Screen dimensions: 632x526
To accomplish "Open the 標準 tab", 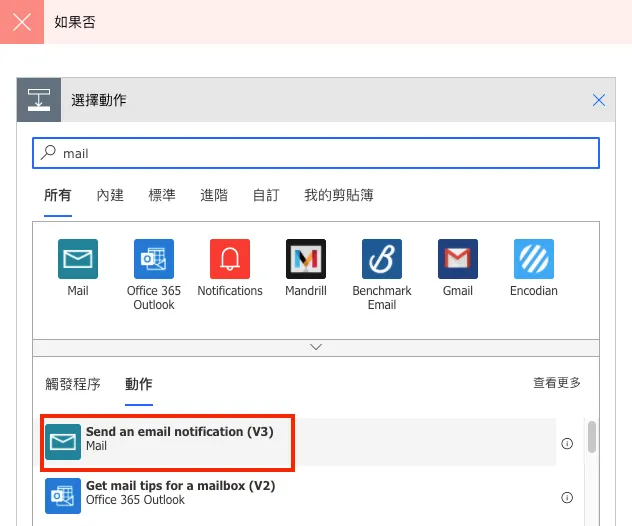I will coord(162,195).
